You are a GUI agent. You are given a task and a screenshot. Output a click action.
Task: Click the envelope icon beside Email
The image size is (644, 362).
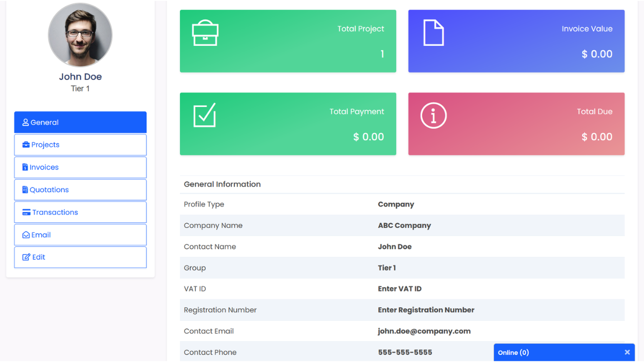pos(26,235)
